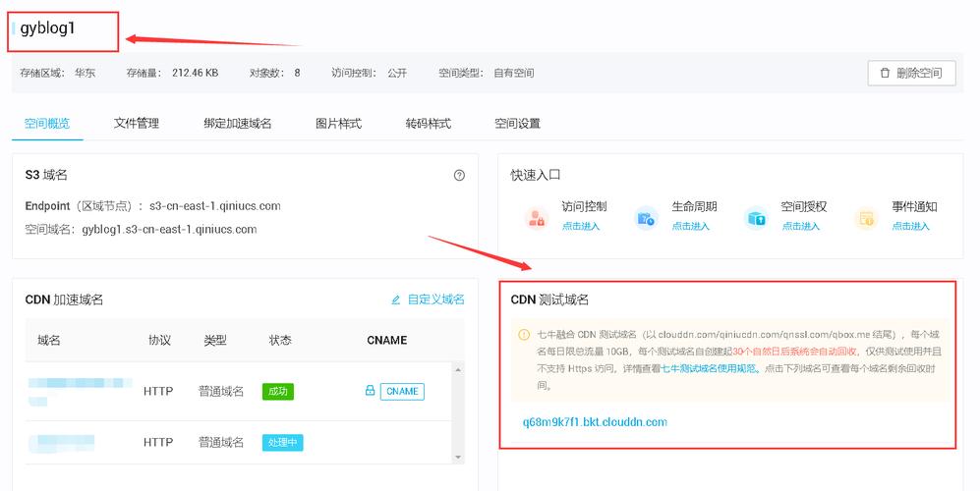Click the event notification quick entry icon
Viewport: 980px width, 491px height.
pyautogui.click(x=866, y=219)
